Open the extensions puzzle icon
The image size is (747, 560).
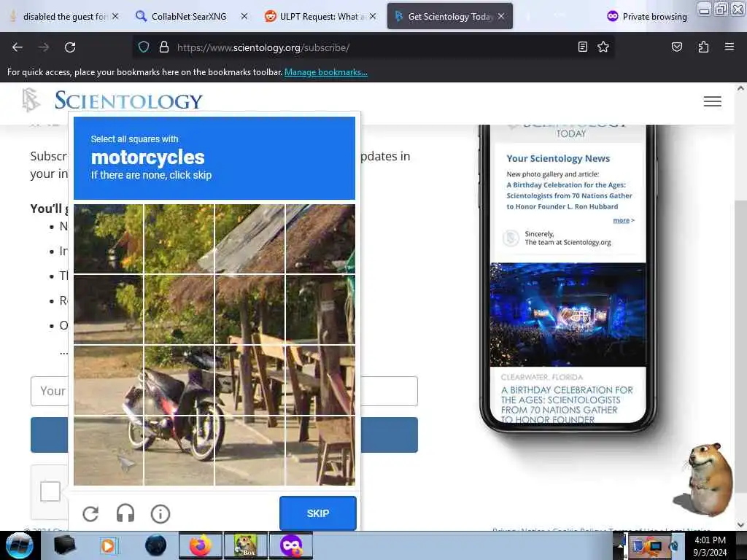tap(703, 47)
